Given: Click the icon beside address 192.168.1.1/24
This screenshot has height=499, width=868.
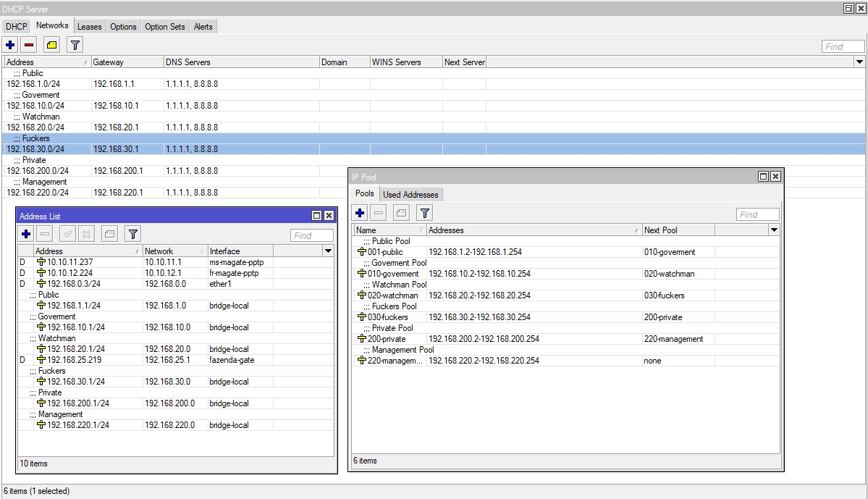Looking at the screenshot, I should (x=41, y=306).
